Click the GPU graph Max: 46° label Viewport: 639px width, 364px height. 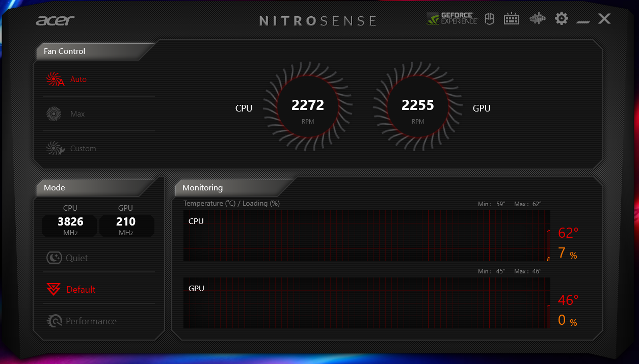coord(528,271)
